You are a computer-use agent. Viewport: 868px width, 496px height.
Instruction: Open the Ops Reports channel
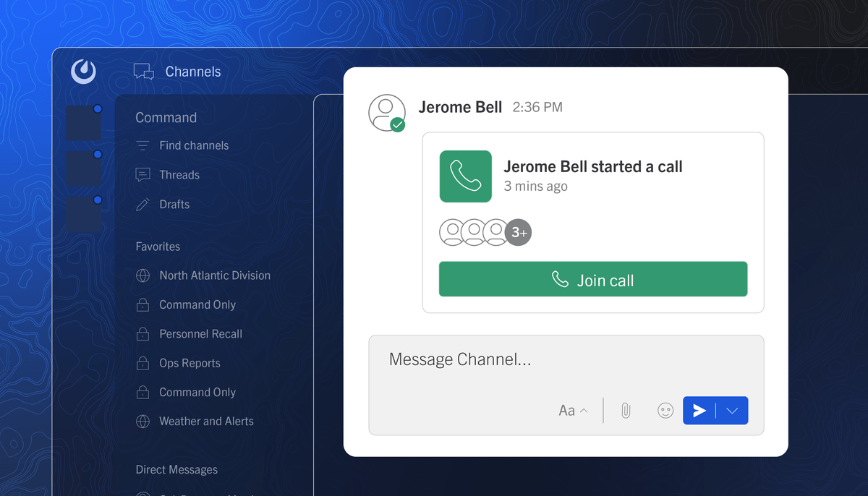[190, 363]
